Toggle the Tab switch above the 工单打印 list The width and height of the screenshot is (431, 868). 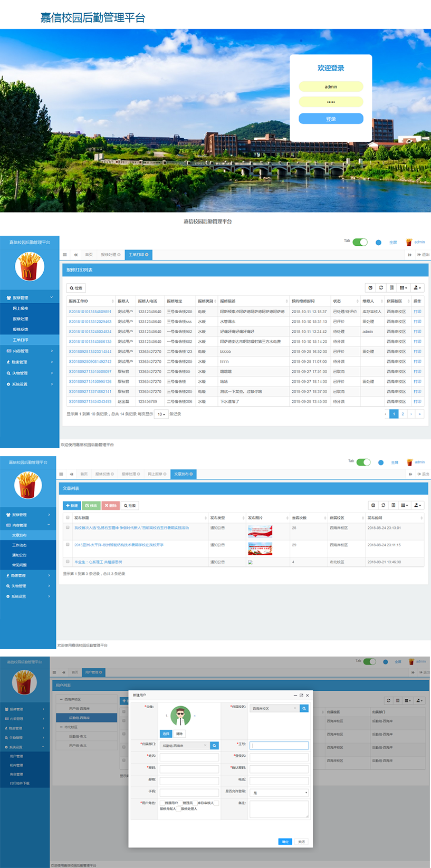pyautogui.click(x=360, y=242)
